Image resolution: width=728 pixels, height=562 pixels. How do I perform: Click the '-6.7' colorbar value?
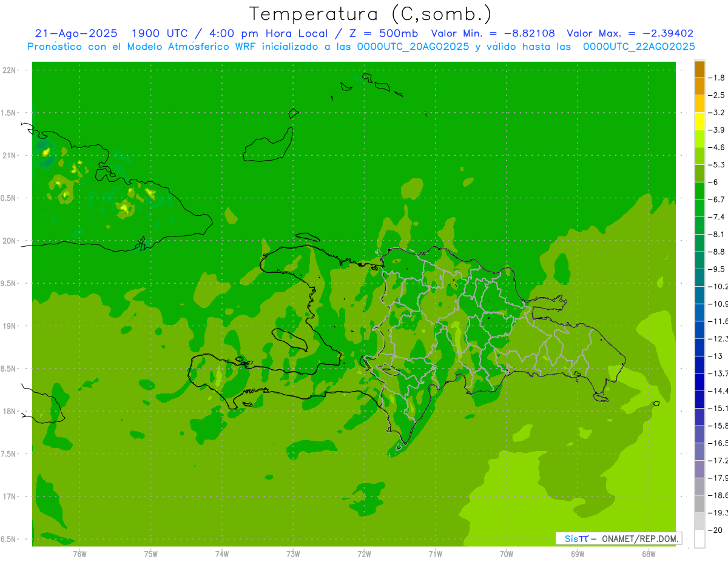pos(716,199)
